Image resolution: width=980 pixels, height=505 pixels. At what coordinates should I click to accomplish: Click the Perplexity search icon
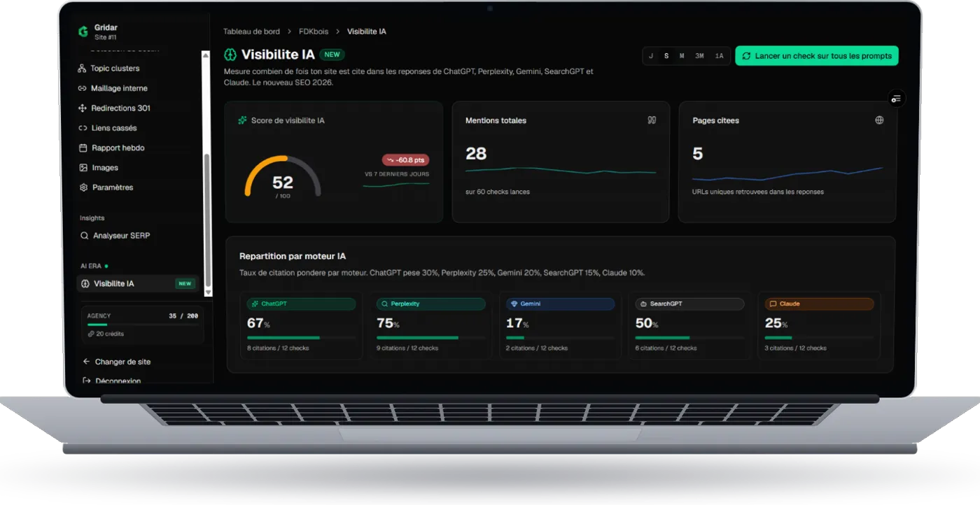(384, 304)
